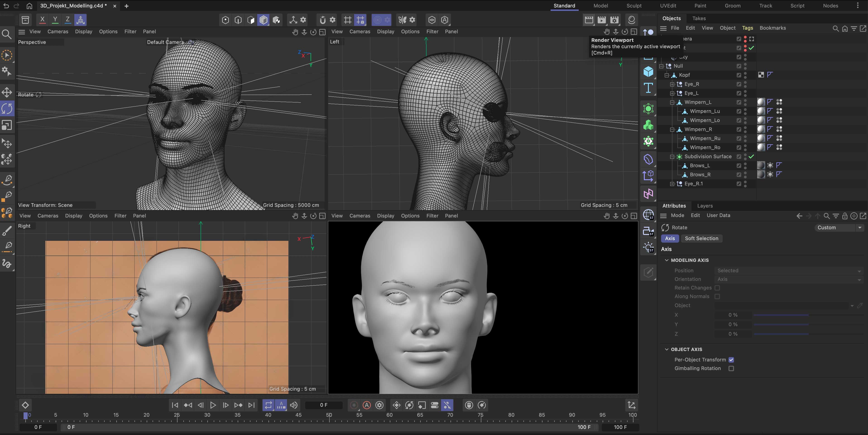Expand the Eye_R tree node
This screenshot has width=868, height=435.
click(x=672, y=84)
